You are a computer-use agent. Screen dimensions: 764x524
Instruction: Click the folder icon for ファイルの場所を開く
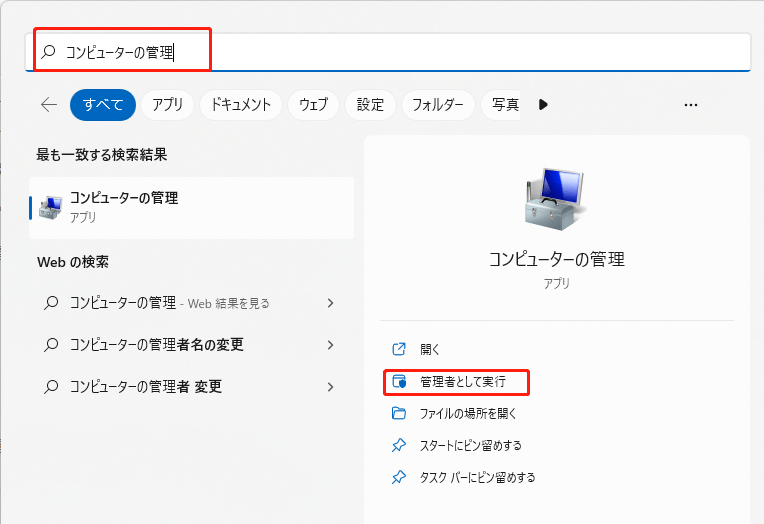tap(399, 413)
